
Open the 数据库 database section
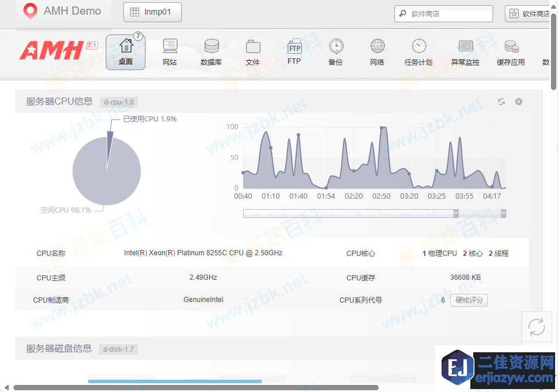coord(211,53)
